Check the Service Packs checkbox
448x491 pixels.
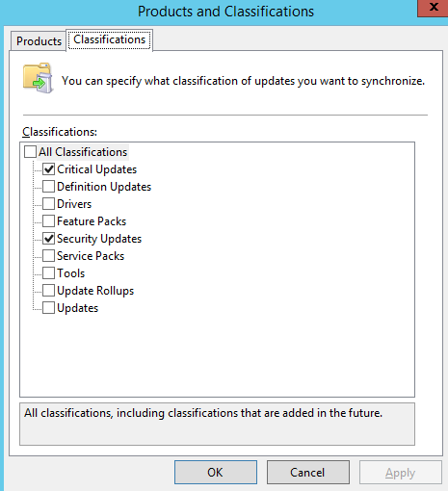[x=48, y=256]
